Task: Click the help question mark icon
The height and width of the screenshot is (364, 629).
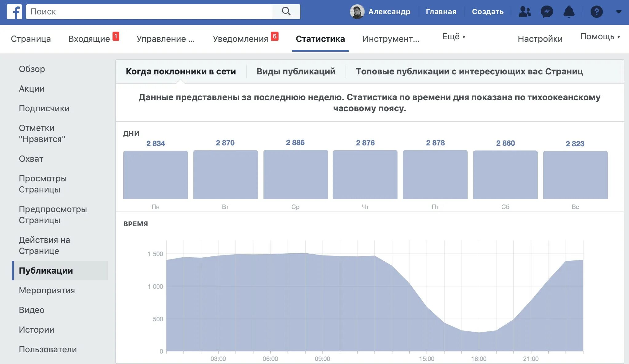Action: (596, 12)
